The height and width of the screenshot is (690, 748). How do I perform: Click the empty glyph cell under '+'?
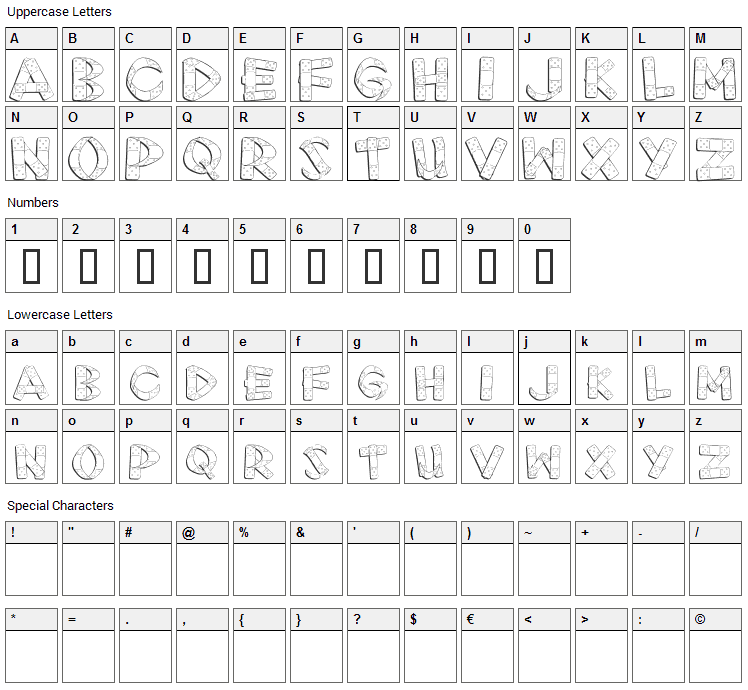602,569
